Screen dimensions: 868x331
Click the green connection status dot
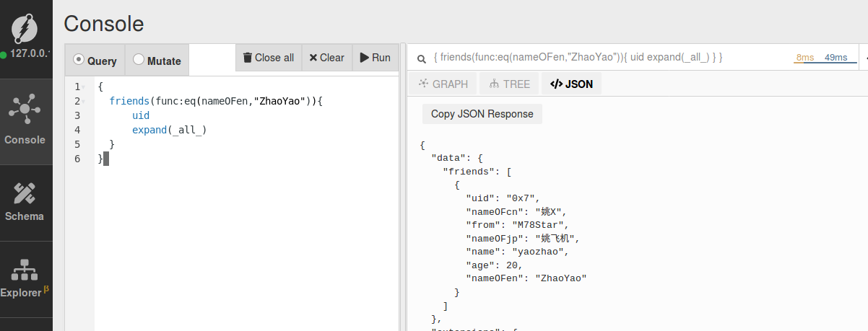point(4,55)
